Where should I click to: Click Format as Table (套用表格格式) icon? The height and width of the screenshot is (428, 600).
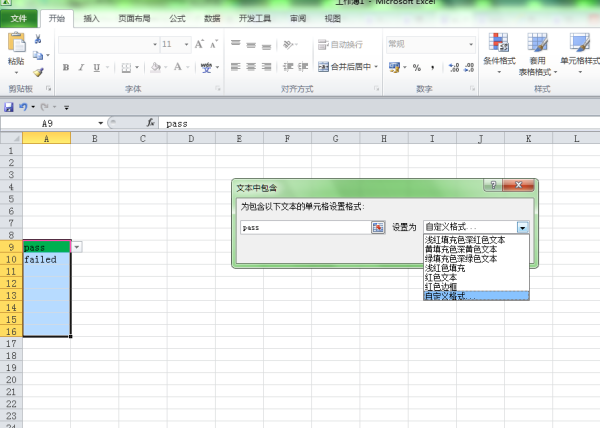538,50
